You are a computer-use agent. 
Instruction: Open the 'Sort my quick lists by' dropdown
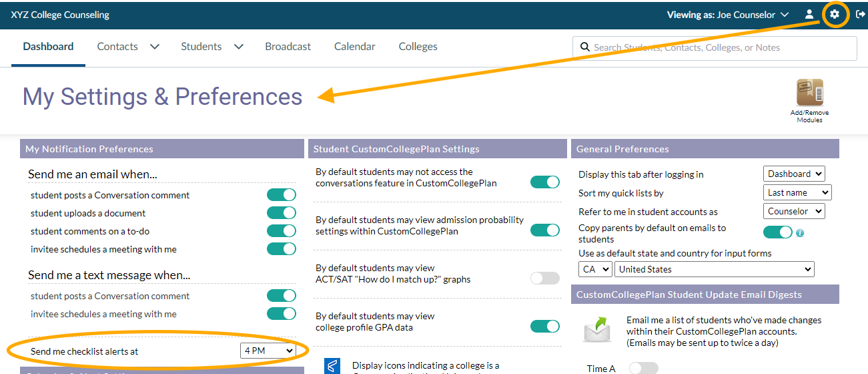(797, 192)
